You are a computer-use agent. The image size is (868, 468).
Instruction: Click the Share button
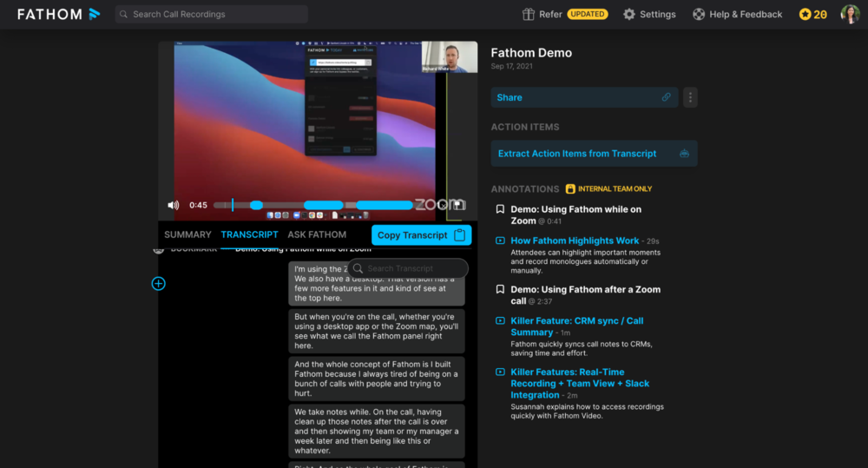point(584,97)
